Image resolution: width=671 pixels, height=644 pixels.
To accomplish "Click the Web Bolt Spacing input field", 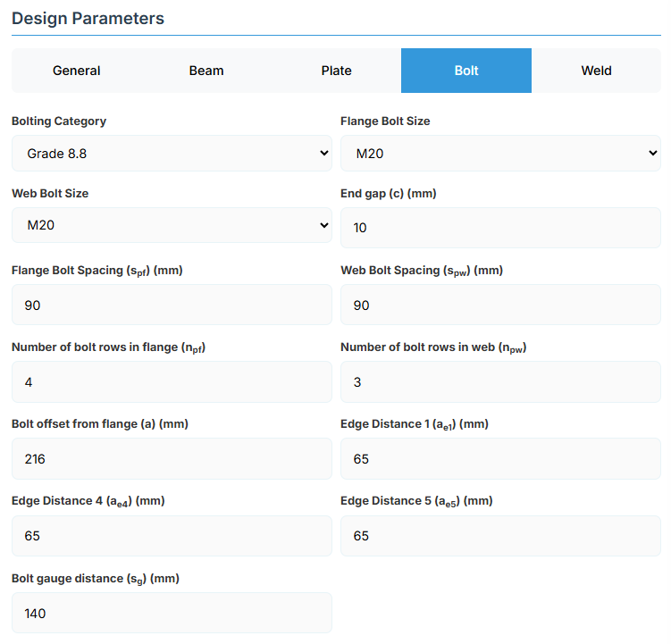I will (x=500, y=305).
